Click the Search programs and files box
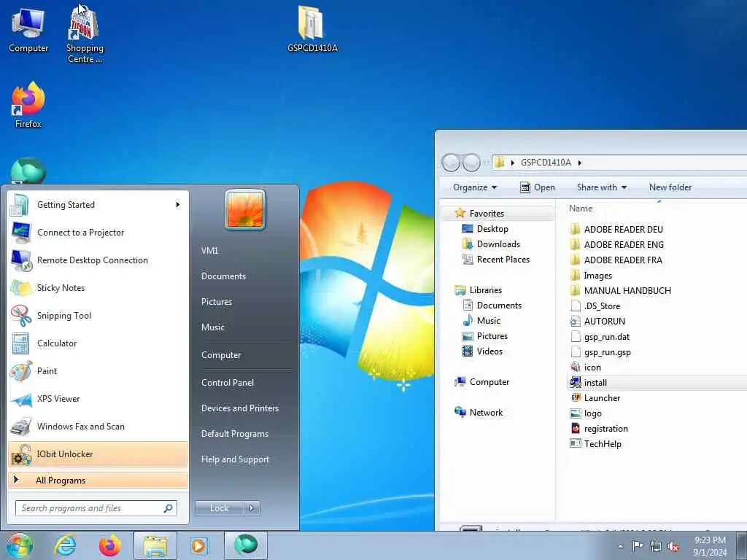The width and height of the screenshot is (747, 560). [96, 508]
